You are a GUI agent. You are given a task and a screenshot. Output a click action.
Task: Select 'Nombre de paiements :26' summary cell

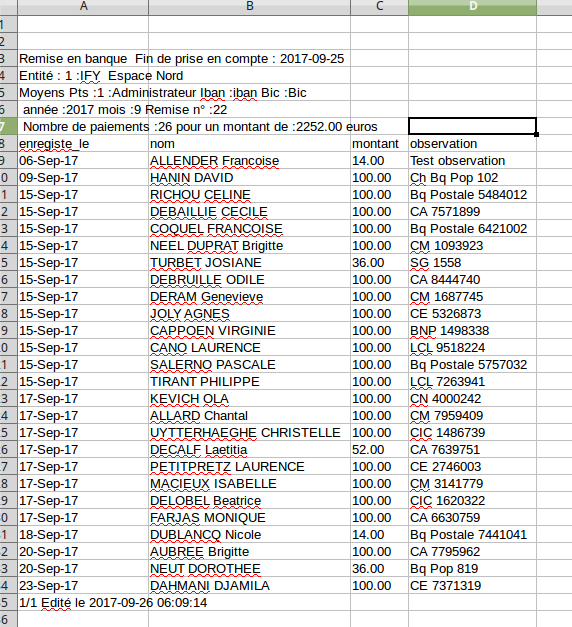pos(83,127)
